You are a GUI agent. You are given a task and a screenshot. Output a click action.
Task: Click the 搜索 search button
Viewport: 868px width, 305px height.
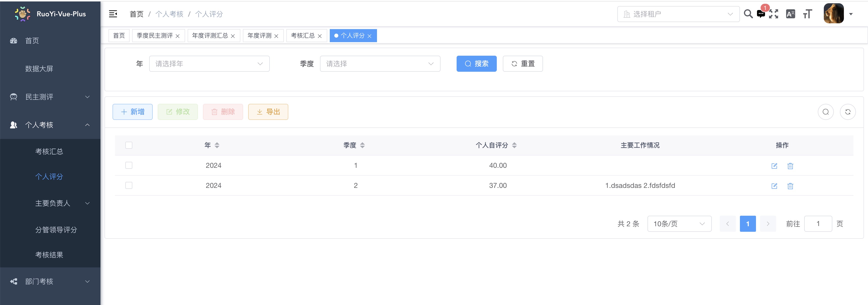[476, 64]
